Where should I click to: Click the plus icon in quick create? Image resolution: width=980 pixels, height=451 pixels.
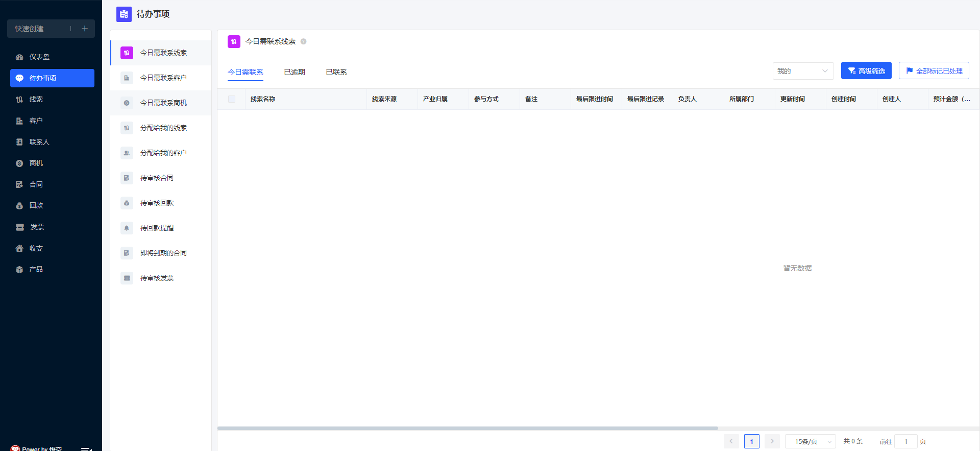click(85, 29)
